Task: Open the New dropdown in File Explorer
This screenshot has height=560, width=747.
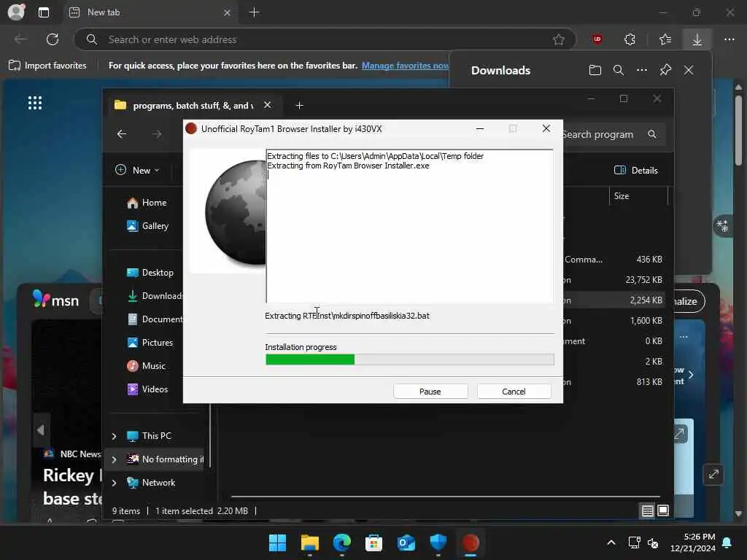Action: pyautogui.click(x=137, y=170)
